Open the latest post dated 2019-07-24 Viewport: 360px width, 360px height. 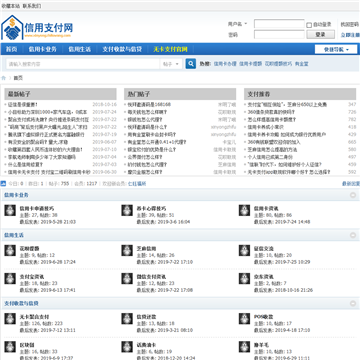coord(47,112)
